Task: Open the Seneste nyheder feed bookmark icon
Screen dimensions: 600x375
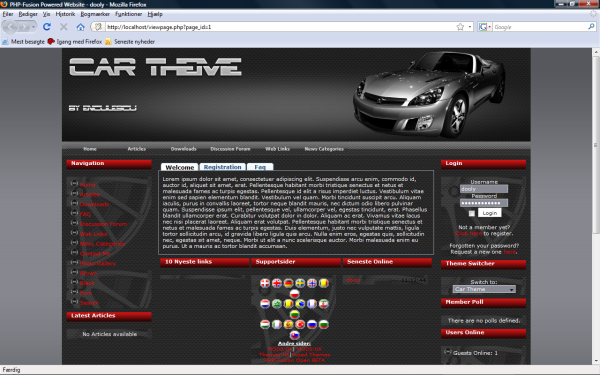Action: pyautogui.click(x=108, y=41)
